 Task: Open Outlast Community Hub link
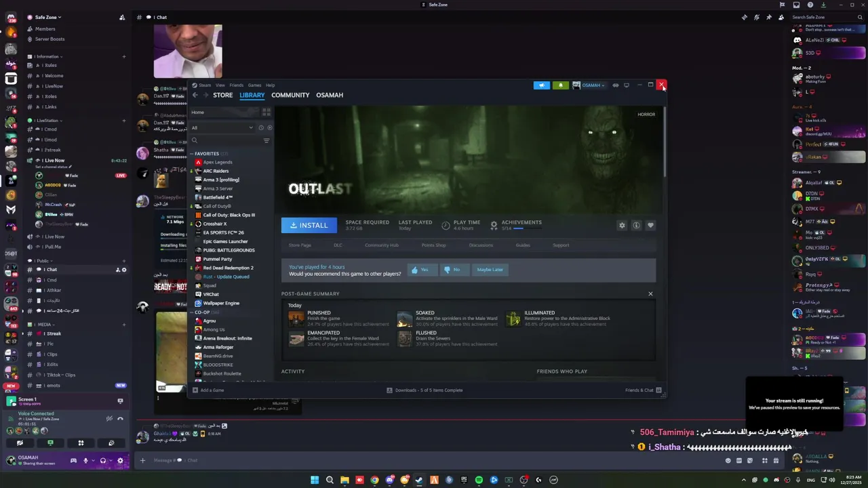pos(382,245)
